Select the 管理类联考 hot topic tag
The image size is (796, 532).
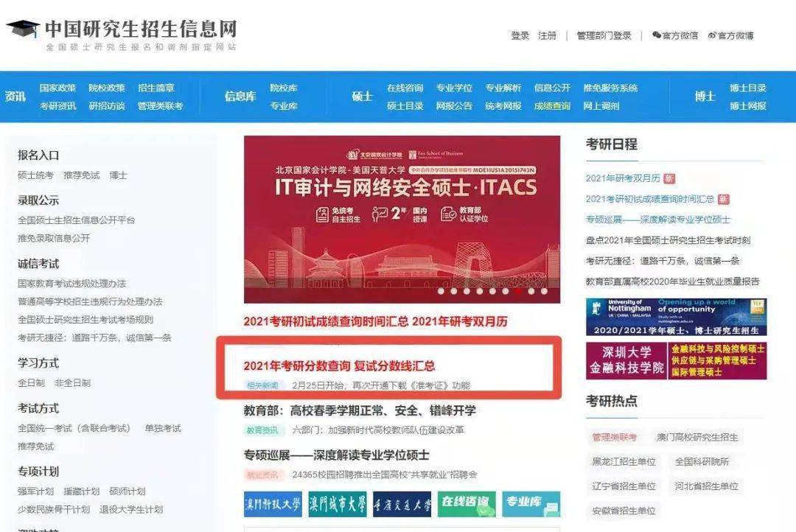[x=614, y=437]
